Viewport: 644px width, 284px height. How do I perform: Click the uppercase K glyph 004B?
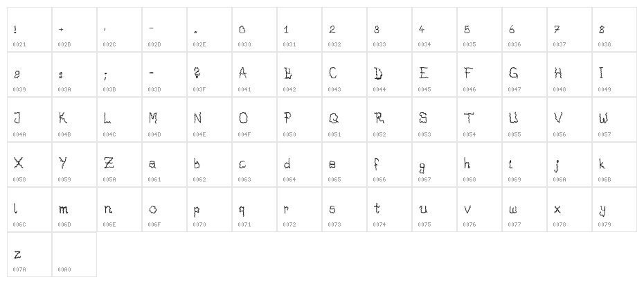click(x=74, y=120)
